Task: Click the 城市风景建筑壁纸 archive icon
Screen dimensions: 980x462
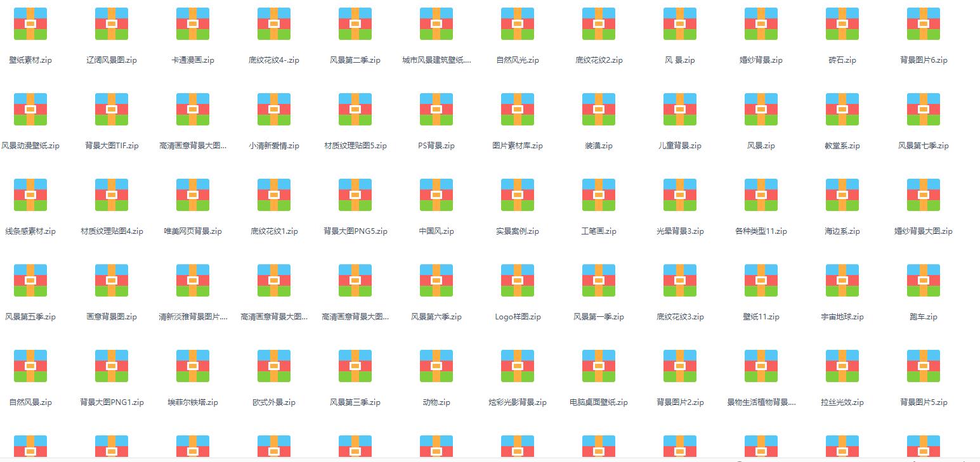Action: [x=436, y=24]
